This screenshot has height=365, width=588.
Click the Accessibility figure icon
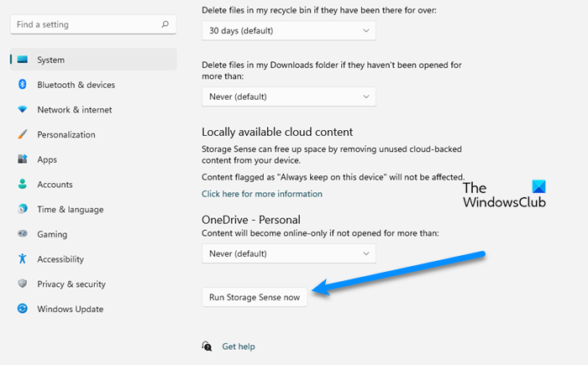pyautogui.click(x=23, y=259)
